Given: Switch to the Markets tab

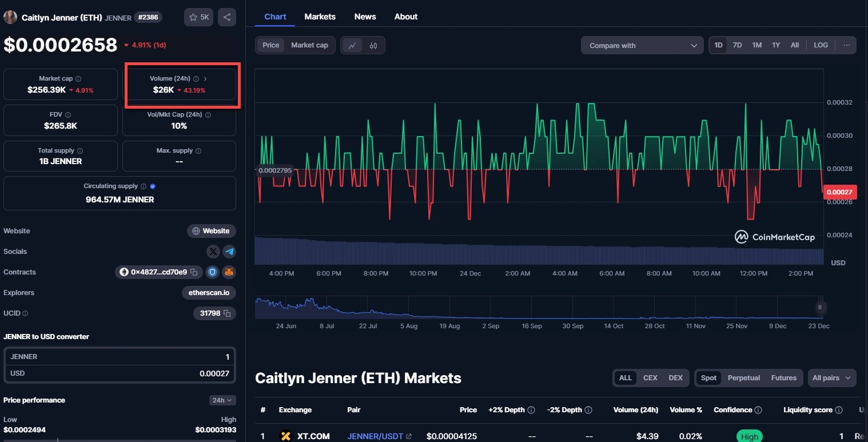Looking at the screenshot, I should (320, 17).
